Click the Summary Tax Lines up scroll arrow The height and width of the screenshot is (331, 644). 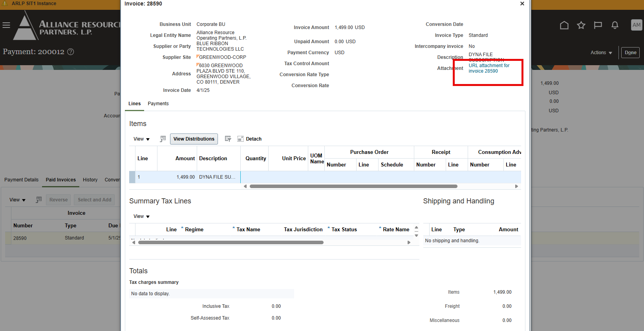416,227
